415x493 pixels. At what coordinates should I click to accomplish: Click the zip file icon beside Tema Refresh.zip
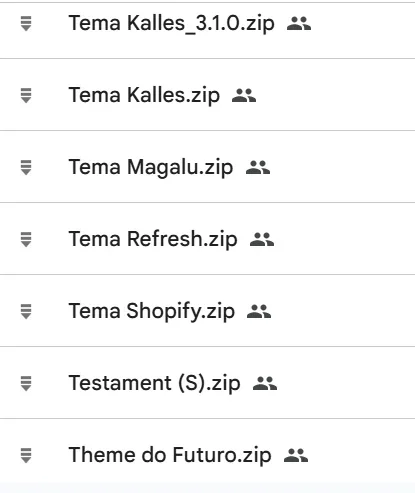tap(26, 239)
